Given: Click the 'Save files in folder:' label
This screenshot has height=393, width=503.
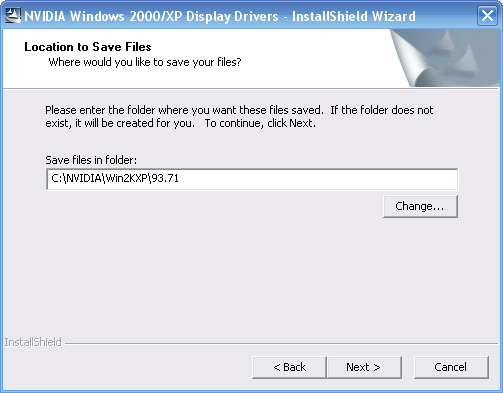Looking at the screenshot, I should tap(91, 160).
